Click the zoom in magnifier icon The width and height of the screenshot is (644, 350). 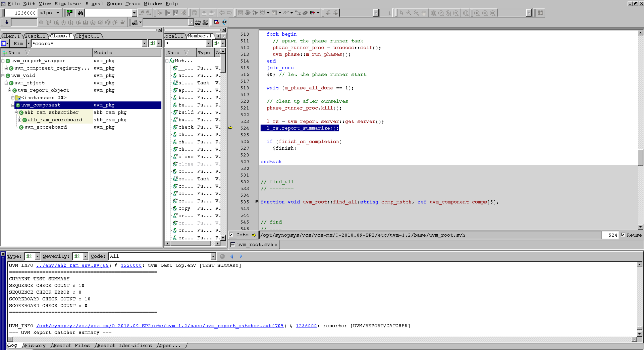tap(409, 13)
